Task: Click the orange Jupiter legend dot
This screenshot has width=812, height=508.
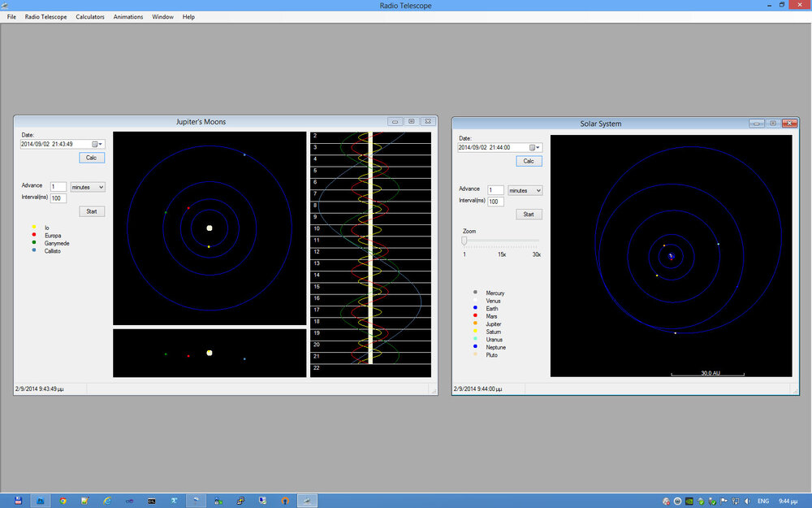Action: point(475,323)
